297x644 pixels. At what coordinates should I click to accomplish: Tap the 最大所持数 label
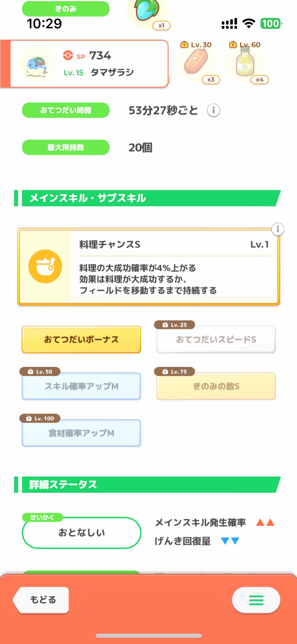66,147
